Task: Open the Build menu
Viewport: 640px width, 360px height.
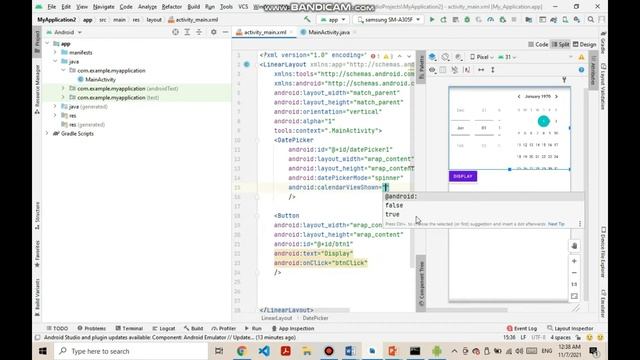Action: pos(193,7)
